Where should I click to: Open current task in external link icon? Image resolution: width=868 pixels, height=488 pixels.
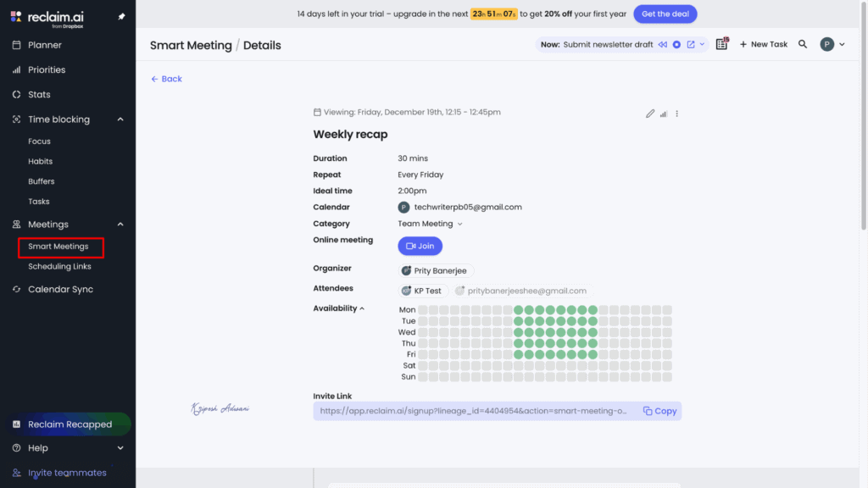(x=691, y=45)
